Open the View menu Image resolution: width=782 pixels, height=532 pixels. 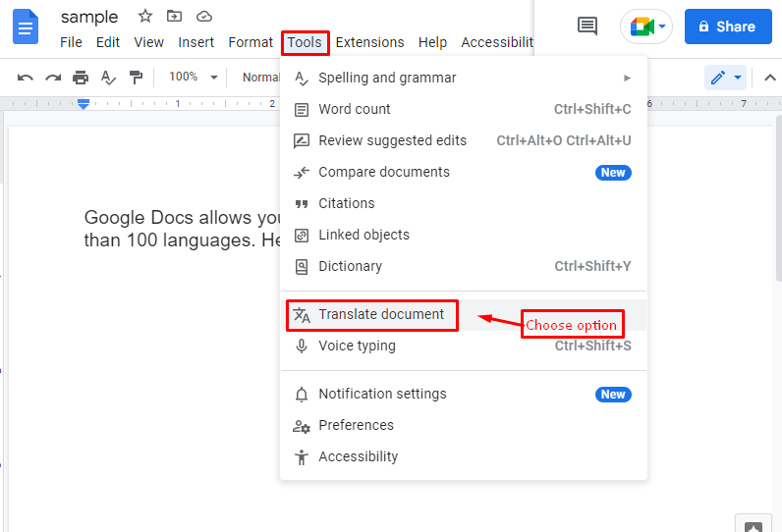tap(148, 42)
